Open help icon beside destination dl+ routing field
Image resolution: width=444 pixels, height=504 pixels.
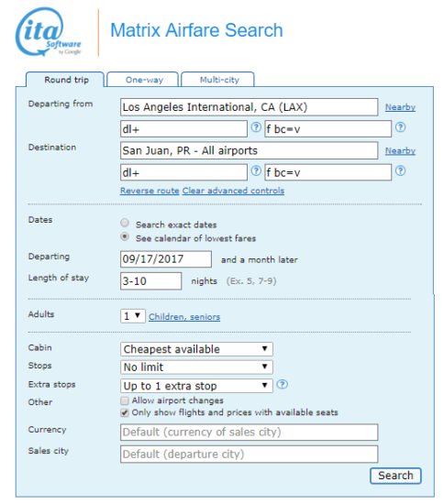(x=256, y=171)
